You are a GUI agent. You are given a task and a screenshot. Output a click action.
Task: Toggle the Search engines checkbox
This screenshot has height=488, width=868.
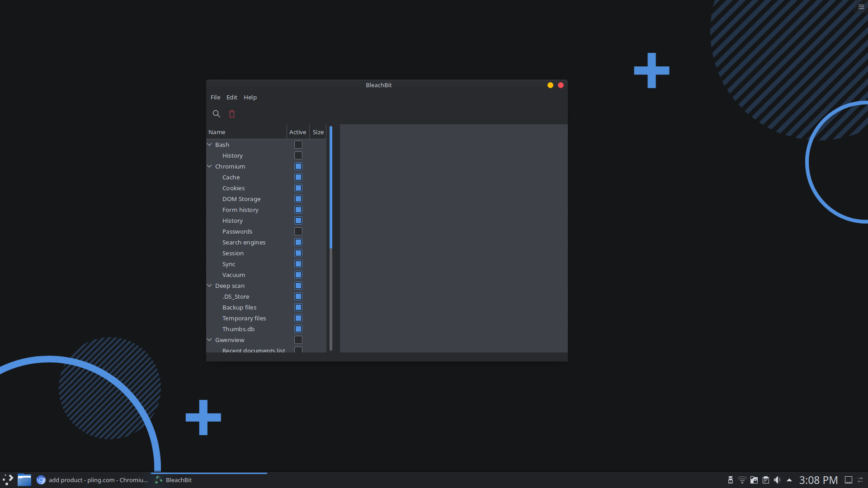[x=298, y=242]
